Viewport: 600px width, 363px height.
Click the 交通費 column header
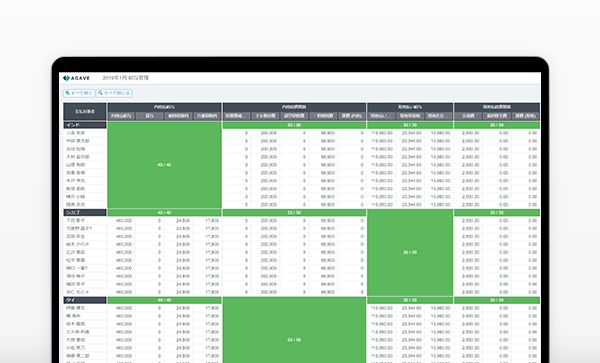[x=468, y=116]
